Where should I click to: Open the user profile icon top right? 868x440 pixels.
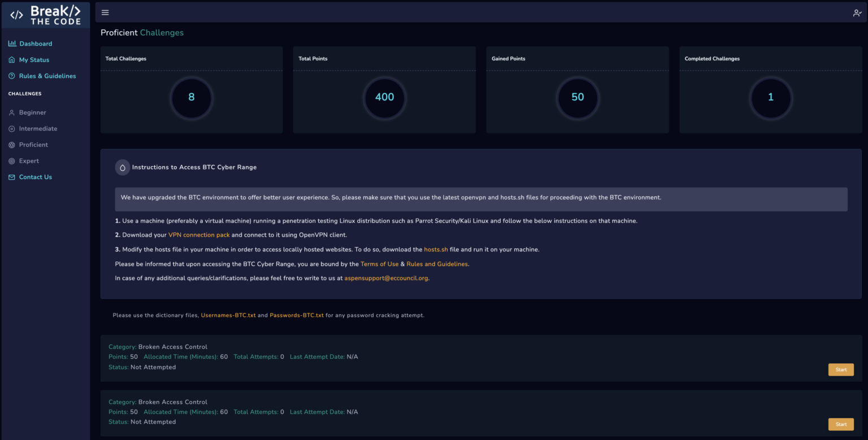click(857, 12)
